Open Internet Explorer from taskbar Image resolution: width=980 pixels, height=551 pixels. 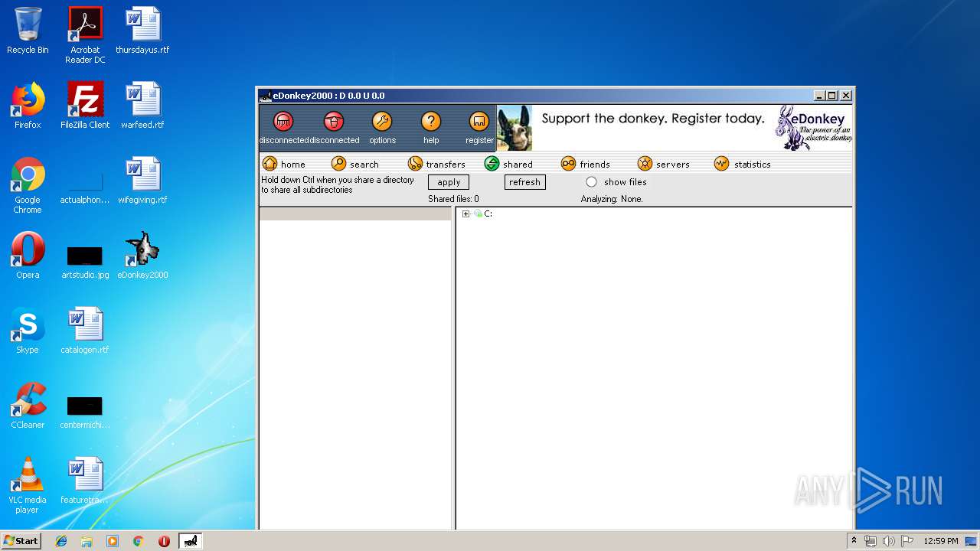pos(61,541)
